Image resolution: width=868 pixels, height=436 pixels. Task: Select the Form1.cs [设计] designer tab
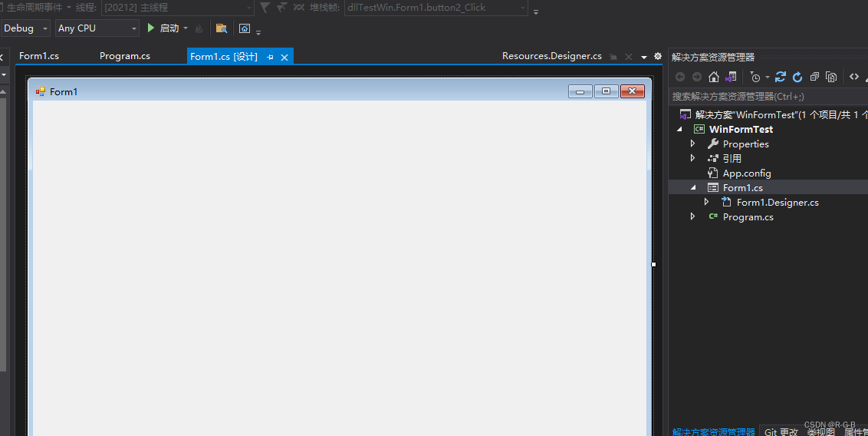coord(224,57)
